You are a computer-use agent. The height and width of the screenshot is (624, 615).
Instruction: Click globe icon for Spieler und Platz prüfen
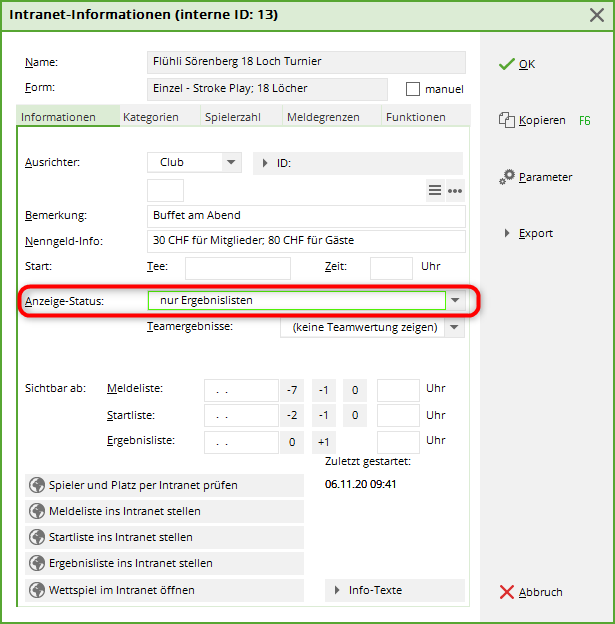[x=37, y=485]
